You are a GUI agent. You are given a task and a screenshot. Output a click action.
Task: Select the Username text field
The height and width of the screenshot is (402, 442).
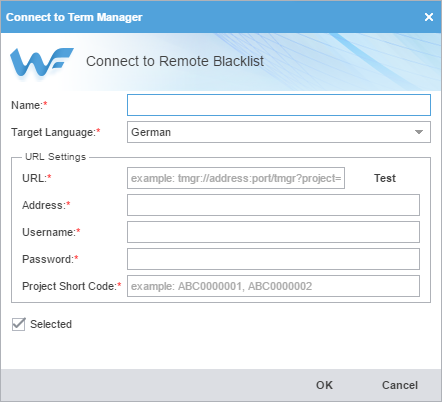273,232
